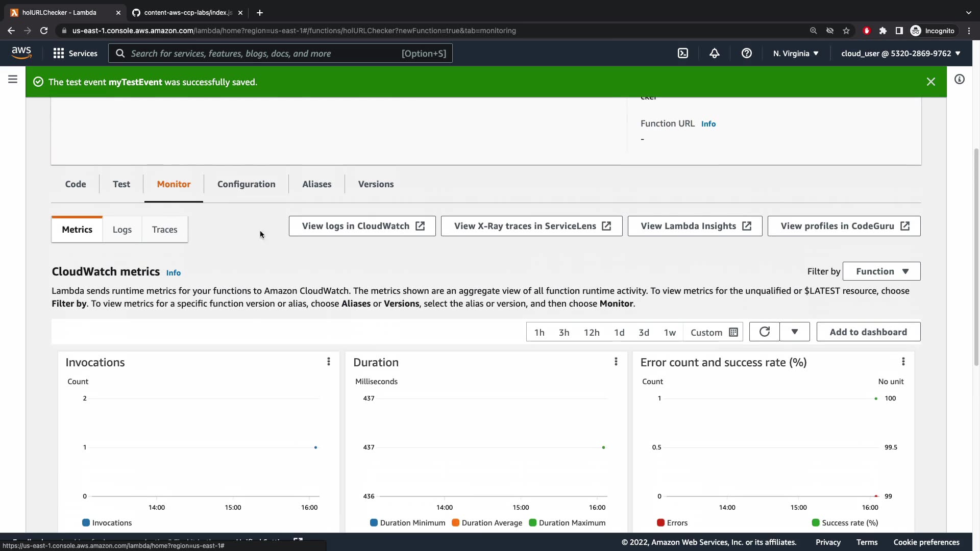Click Add to dashboard button
The image size is (980, 551).
click(x=868, y=332)
